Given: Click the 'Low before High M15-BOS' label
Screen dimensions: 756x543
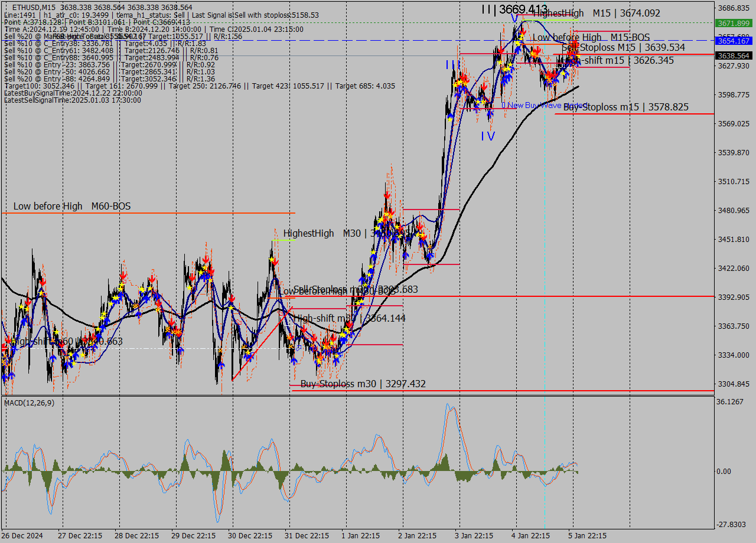Looking at the screenshot, I should [x=591, y=37].
